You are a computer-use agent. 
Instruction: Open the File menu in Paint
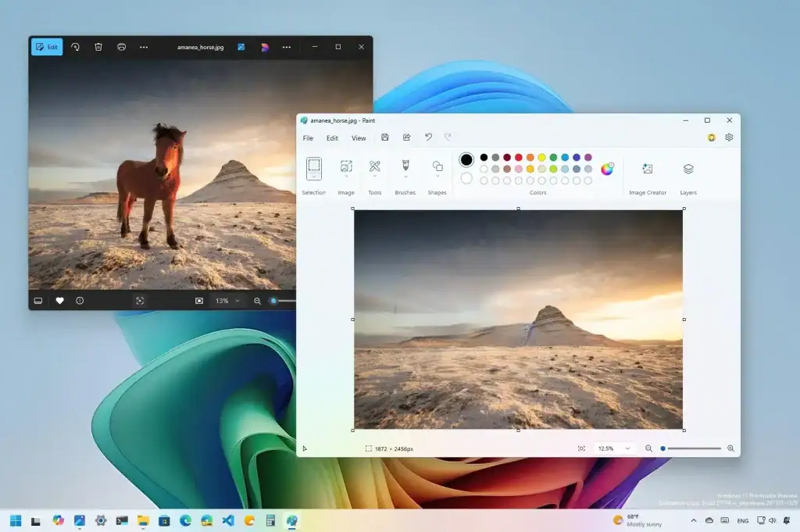click(x=308, y=137)
